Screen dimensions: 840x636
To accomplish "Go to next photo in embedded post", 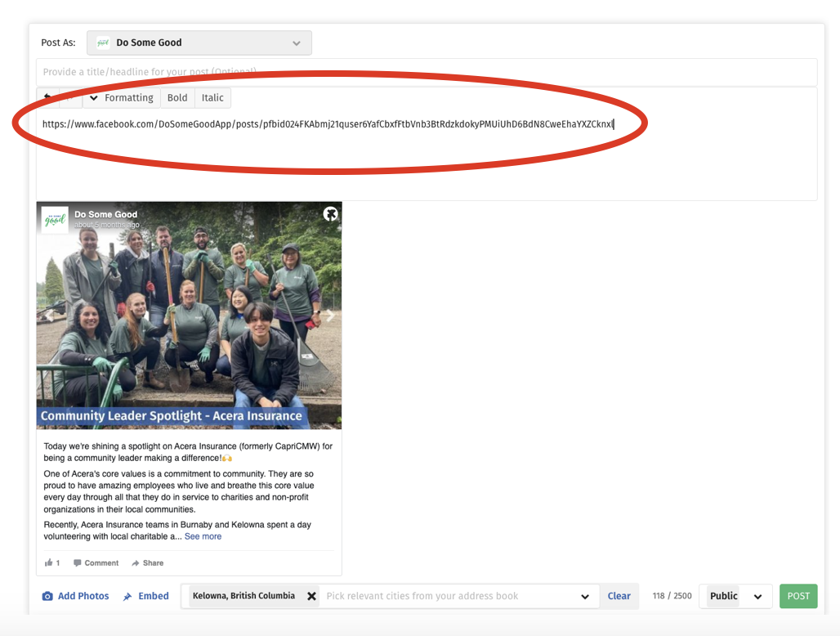I will (x=331, y=316).
